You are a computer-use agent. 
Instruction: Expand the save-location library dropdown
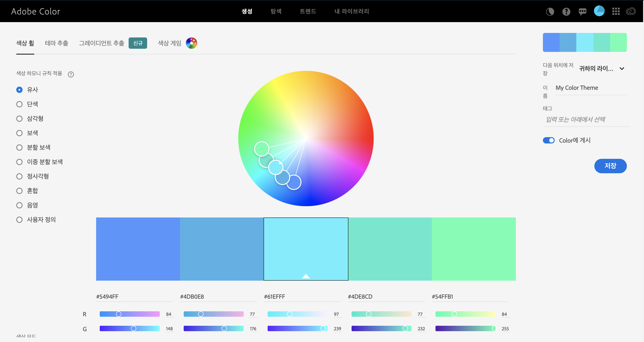tap(622, 69)
